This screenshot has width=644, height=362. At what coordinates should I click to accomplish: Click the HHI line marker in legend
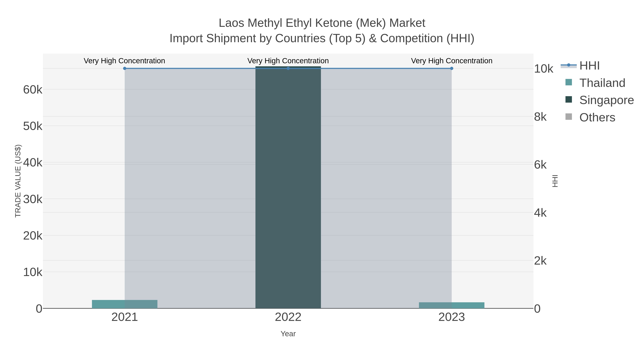point(569,65)
